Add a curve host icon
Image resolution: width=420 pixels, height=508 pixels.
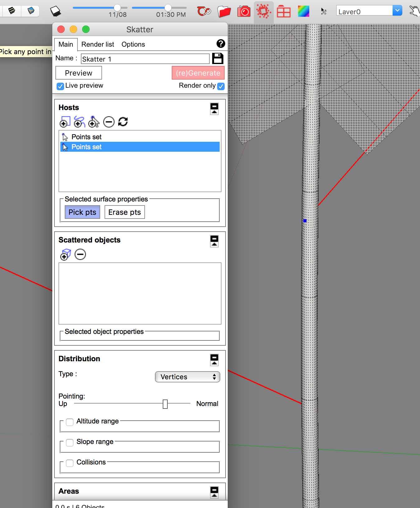click(x=79, y=122)
